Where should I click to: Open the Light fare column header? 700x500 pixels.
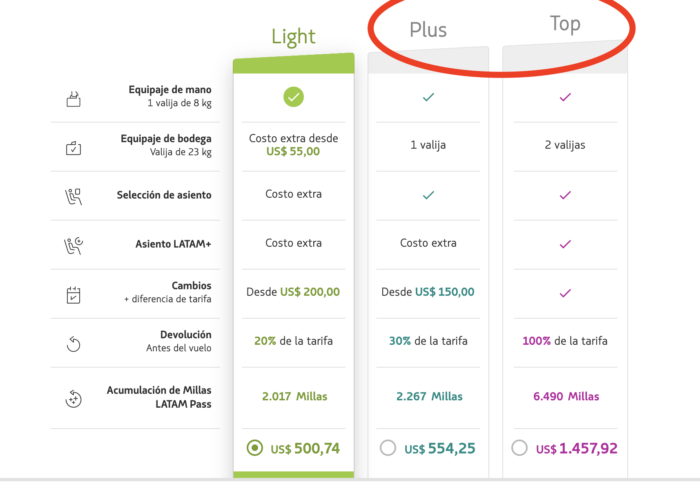(x=293, y=37)
